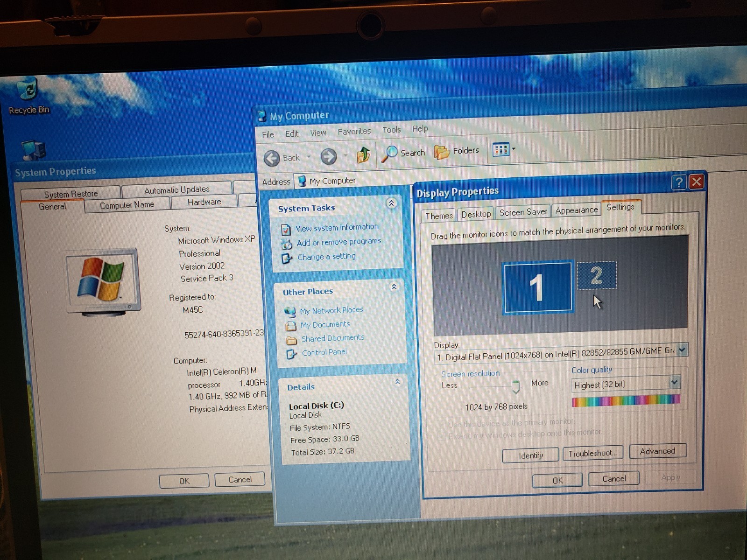Open Add or remove programs link
This screenshot has width=747, height=560.
point(339,242)
